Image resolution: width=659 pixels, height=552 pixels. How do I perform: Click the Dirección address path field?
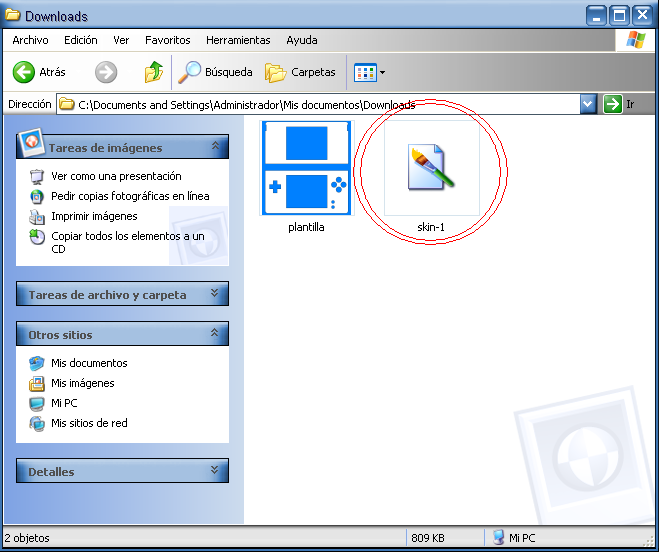coord(319,104)
